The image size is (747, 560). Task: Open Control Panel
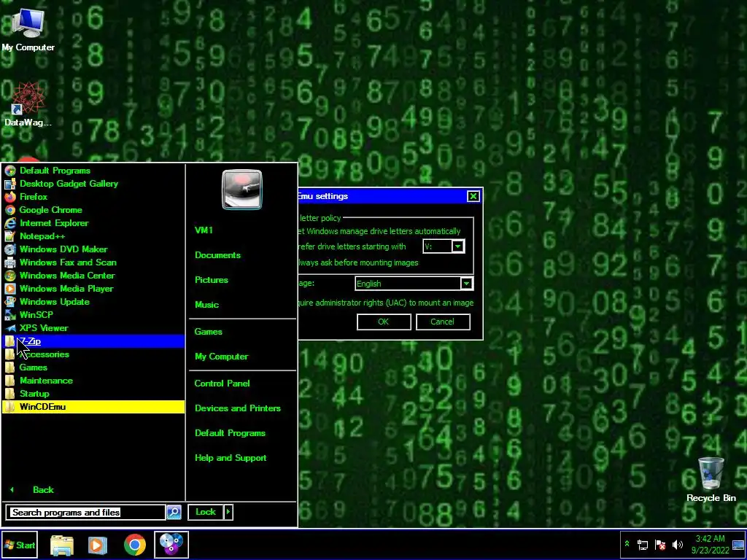click(x=222, y=384)
